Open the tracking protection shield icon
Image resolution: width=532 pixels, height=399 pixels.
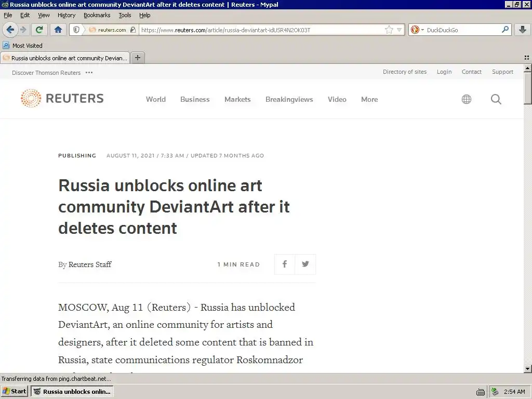(x=76, y=30)
